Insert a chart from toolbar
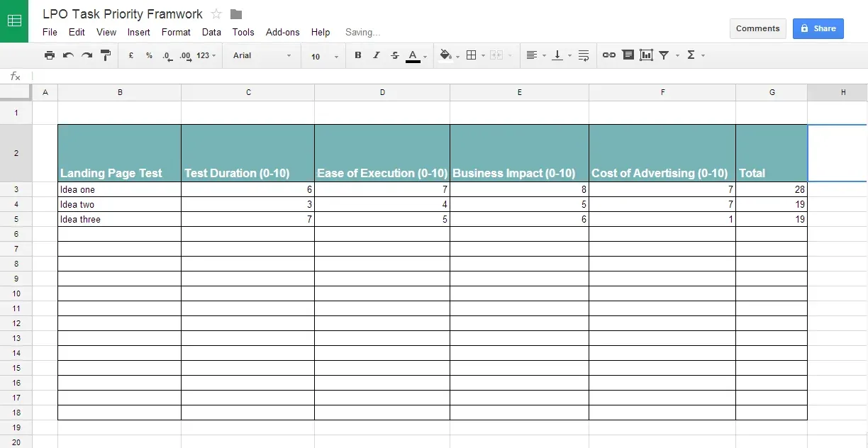The width and height of the screenshot is (868, 448). [x=646, y=55]
